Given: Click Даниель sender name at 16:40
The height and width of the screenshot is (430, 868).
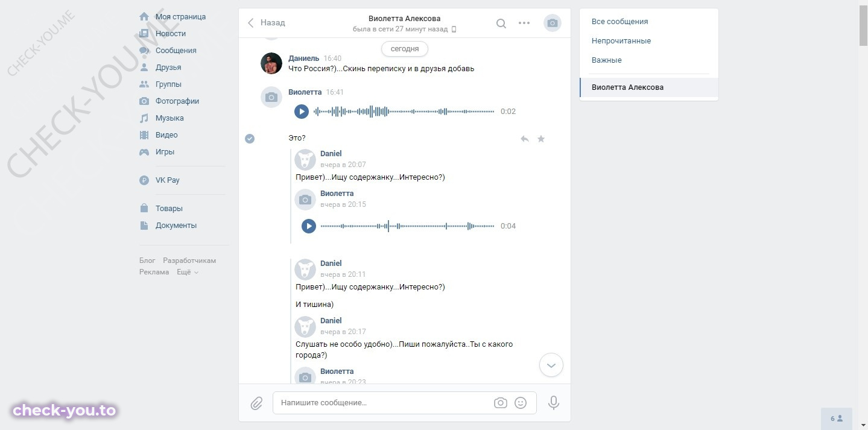Looking at the screenshot, I should coord(304,58).
